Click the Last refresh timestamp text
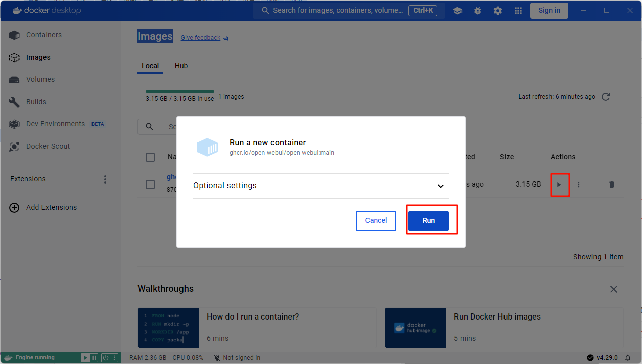642x364 pixels. click(x=557, y=97)
